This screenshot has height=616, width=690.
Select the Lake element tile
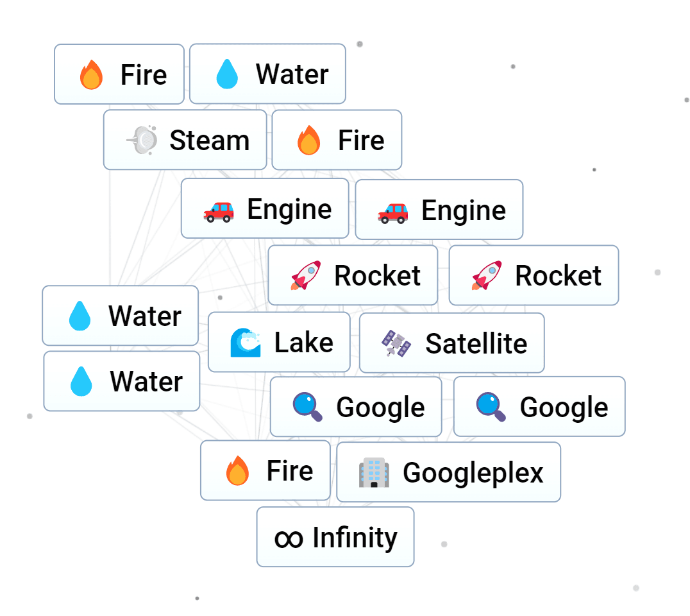pos(279,342)
